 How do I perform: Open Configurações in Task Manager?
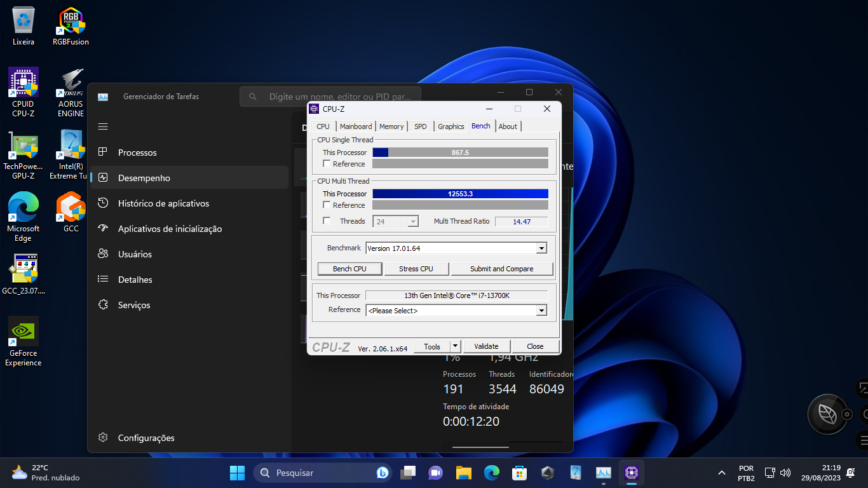(x=189, y=438)
